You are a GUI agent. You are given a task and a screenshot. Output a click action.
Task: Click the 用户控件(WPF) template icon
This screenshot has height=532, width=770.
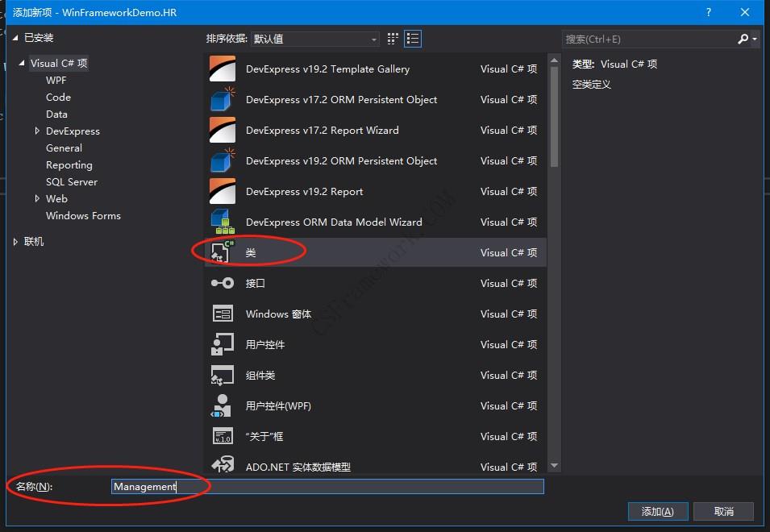[223, 406]
